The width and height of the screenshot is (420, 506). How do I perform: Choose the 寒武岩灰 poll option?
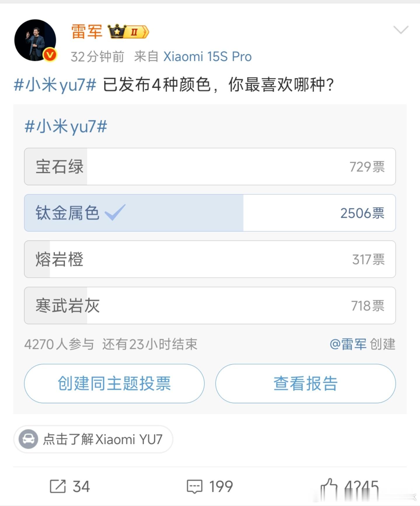coord(209,305)
